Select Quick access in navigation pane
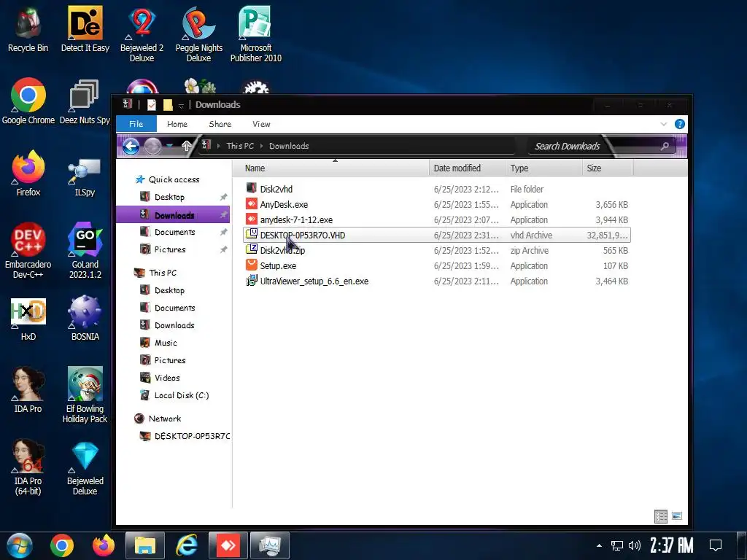The height and width of the screenshot is (560, 747). pyautogui.click(x=174, y=179)
